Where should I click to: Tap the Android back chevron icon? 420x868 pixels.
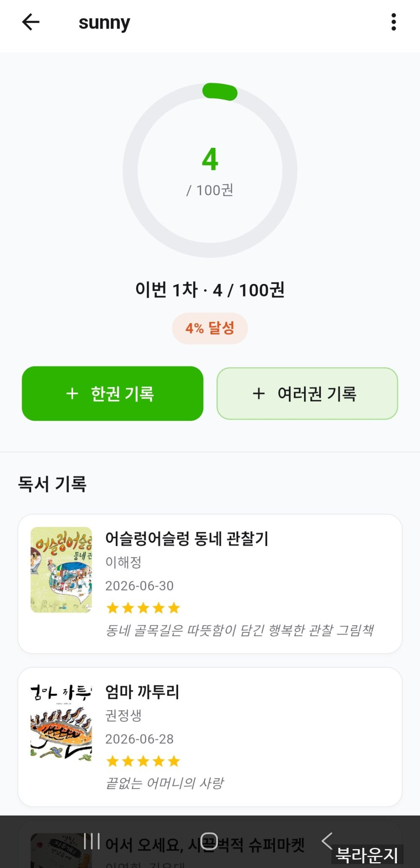click(327, 841)
